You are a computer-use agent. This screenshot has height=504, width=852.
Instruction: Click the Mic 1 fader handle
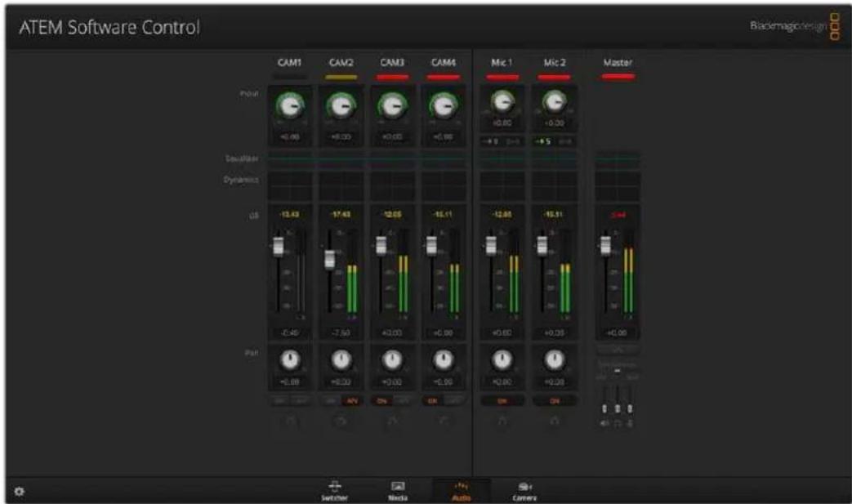[x=491, y=246]
